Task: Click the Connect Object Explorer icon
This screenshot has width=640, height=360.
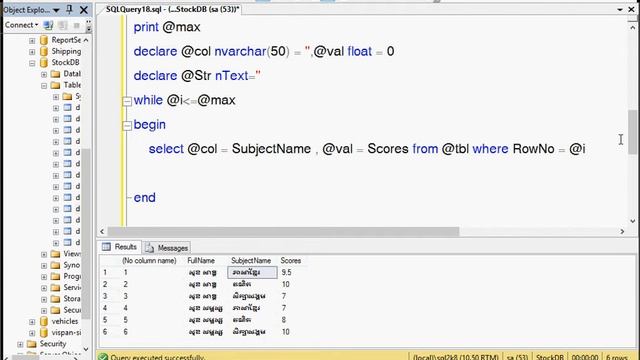Action: [x=48, y=25]
